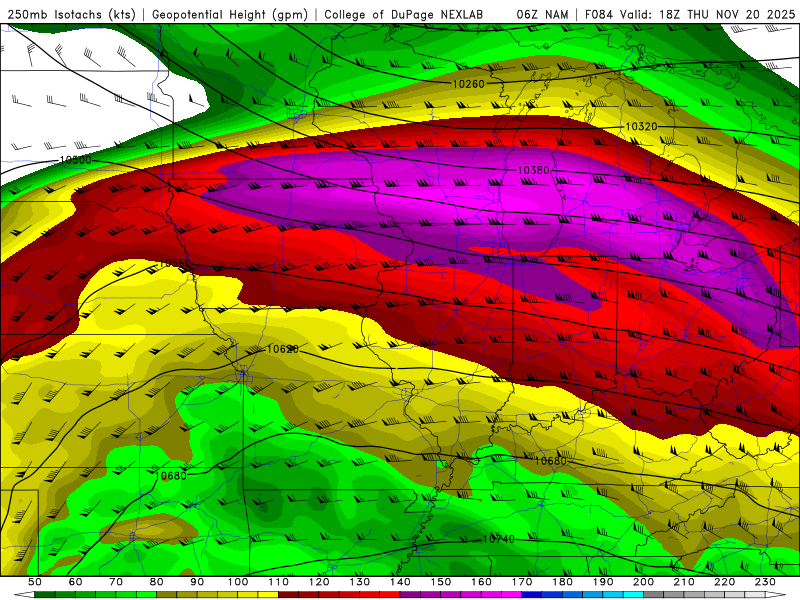This screenshot has height=600, width=800.
Task: Click the 180 knot legend value
Action: [x=562, y=582]
